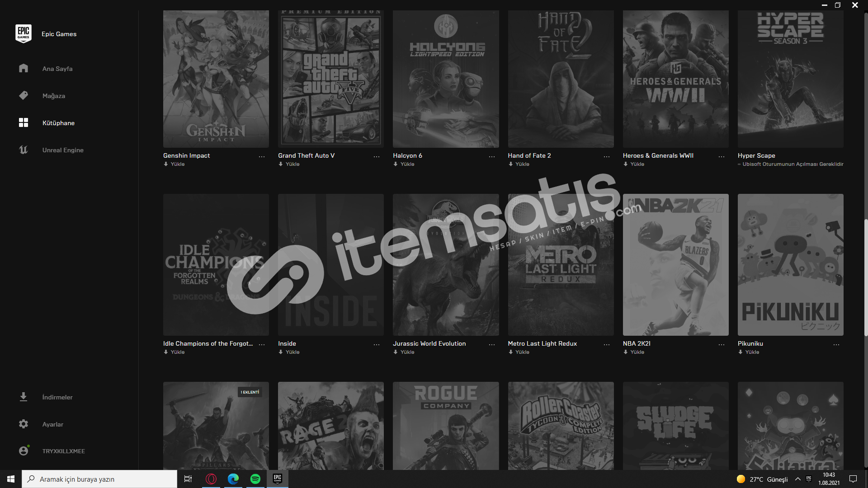Open the notification center icon
Screen dimensions: 868x488
(x=853, y=479)
